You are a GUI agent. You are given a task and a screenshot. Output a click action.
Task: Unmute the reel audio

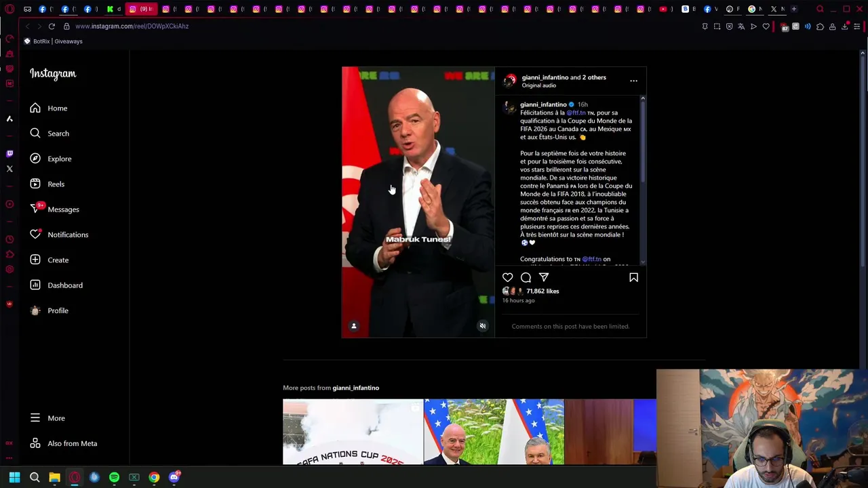(x=483, y=326)
